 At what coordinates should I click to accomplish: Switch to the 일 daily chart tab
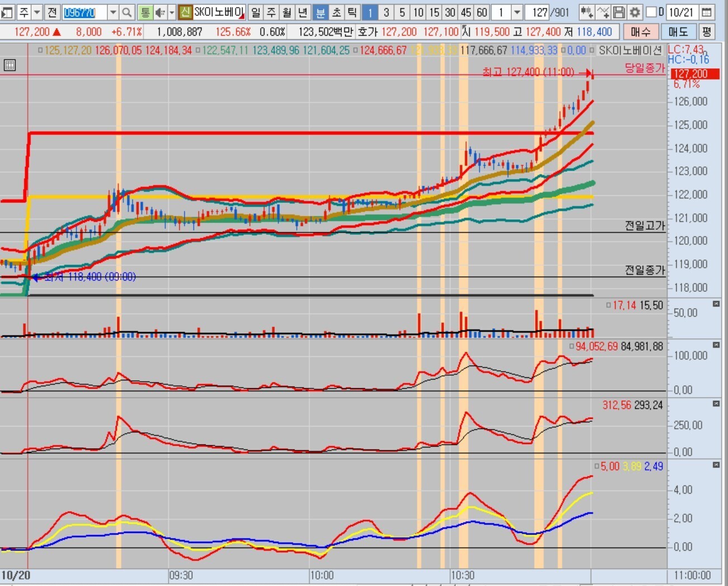point(255,12)
